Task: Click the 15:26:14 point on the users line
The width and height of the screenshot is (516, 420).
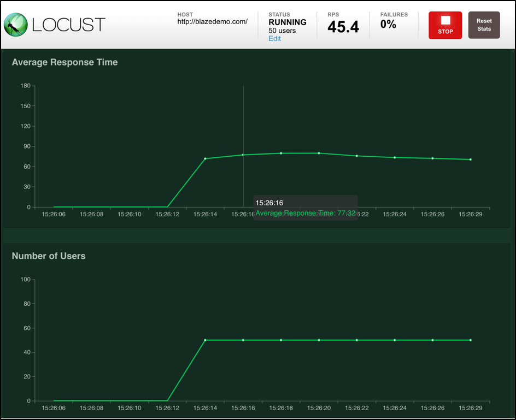Action: click(x=205, y=340)
